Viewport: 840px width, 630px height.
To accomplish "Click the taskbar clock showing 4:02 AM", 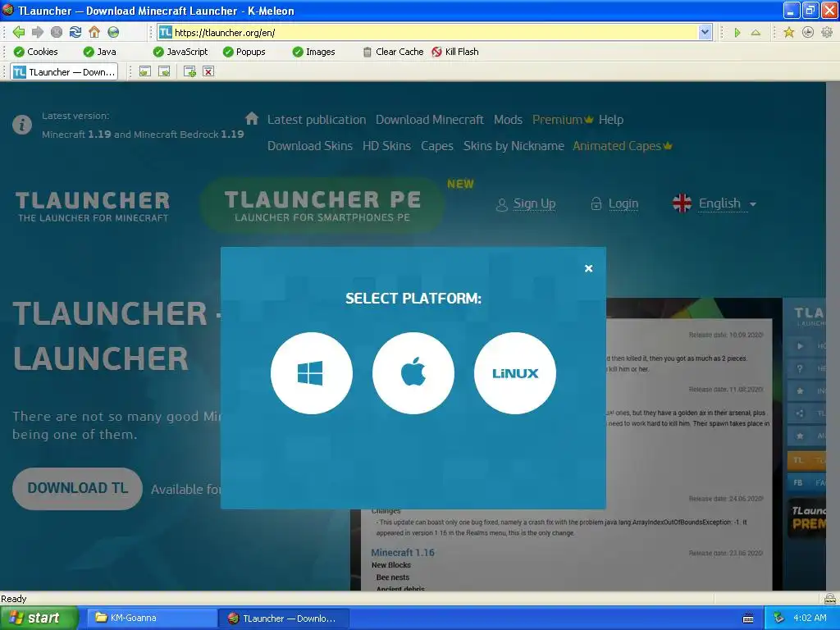I will point(810,619).
